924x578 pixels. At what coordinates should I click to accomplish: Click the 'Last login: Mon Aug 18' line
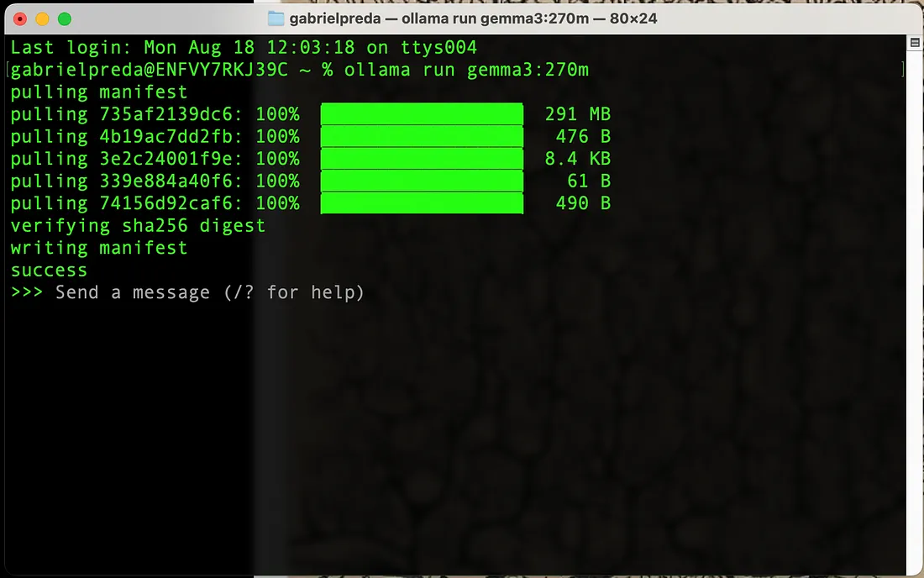[244, 47]
